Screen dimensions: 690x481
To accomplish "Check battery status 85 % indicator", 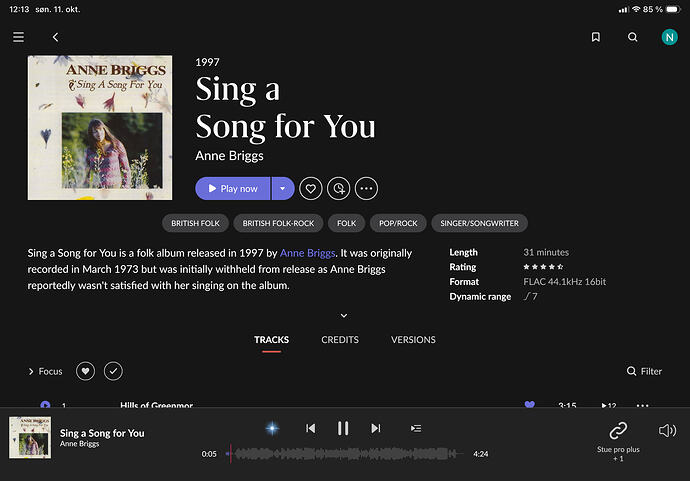I will [x=662, y=9].
